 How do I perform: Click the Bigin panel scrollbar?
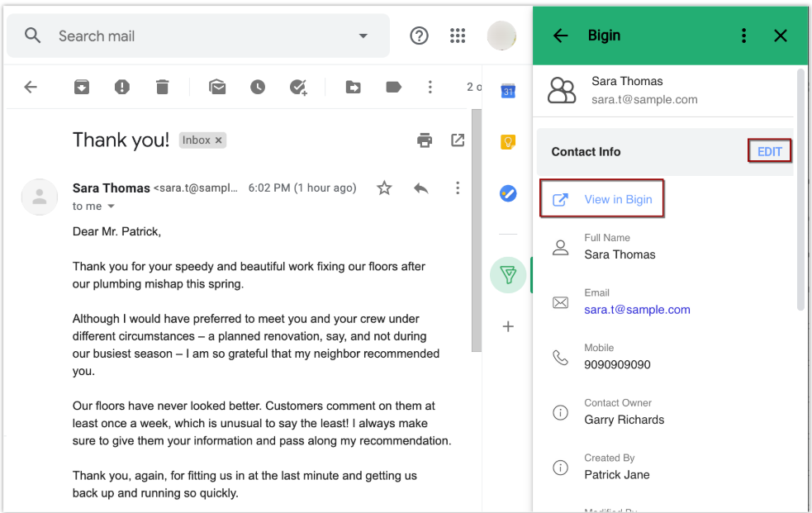(x=801, y=190)
